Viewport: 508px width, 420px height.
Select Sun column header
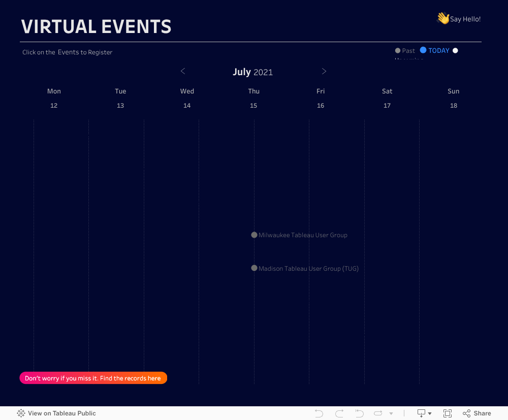[x=453, y=91]
